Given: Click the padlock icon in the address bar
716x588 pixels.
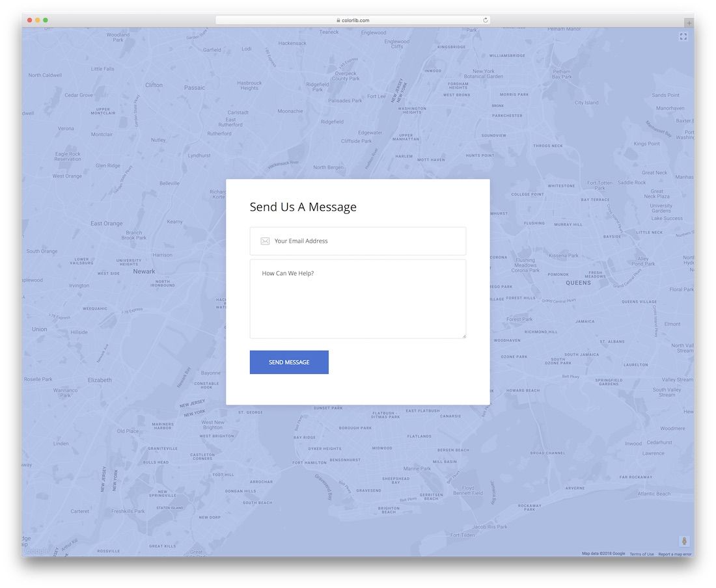Looking at the screenshot, I should (x=338, y=20).
